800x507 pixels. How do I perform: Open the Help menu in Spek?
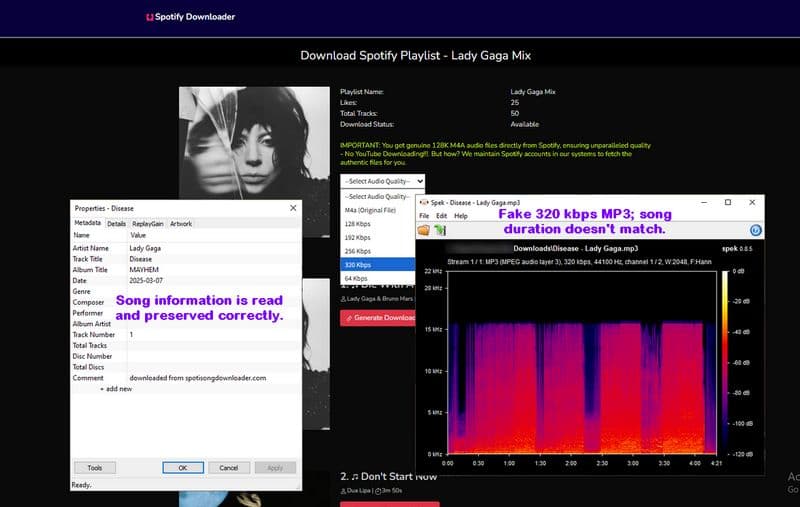point(461,216)
